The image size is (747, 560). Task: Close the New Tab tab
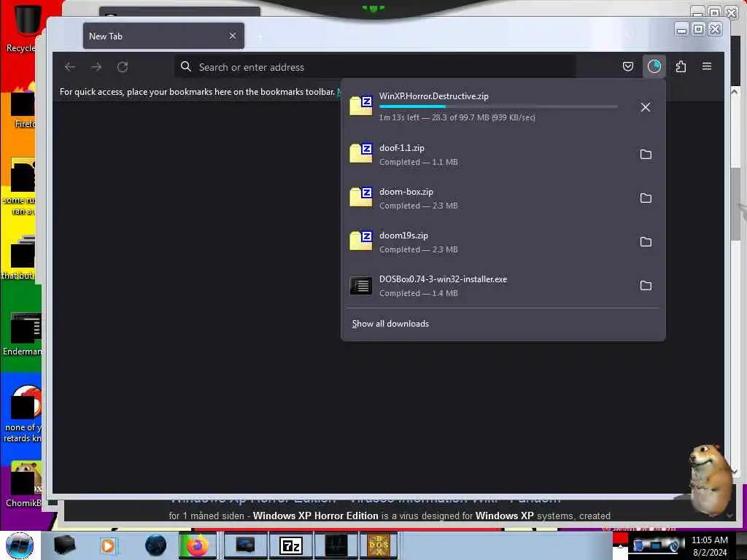point(233,36)
